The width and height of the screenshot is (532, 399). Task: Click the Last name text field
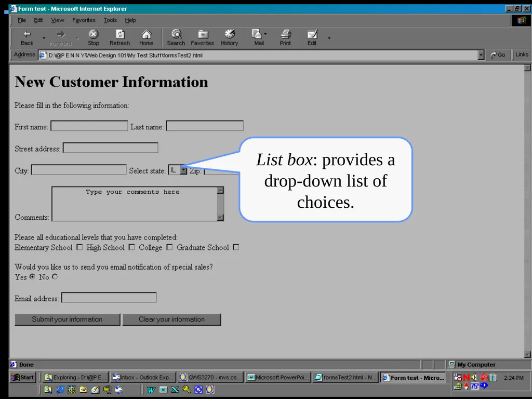[205, 126]
